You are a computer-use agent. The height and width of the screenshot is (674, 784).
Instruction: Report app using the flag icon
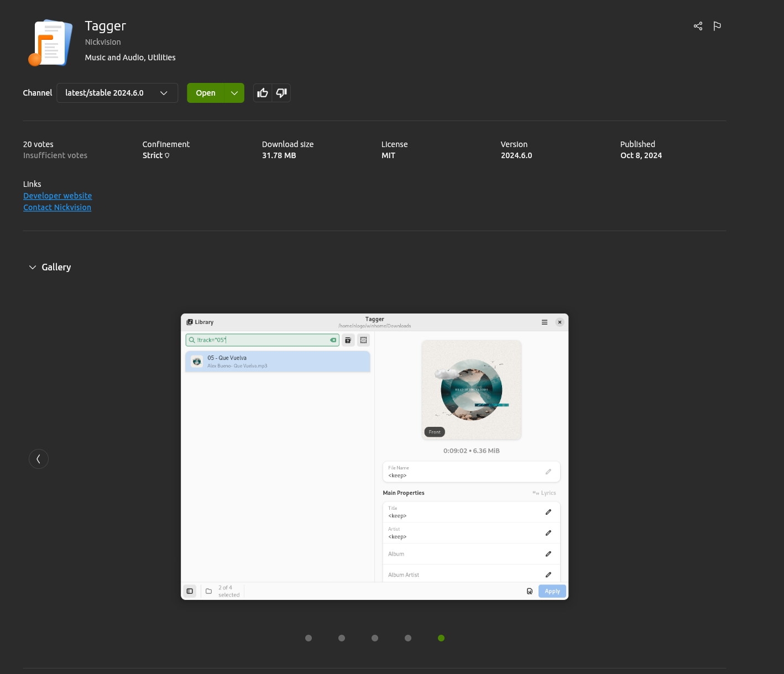(x=717, y=26)
